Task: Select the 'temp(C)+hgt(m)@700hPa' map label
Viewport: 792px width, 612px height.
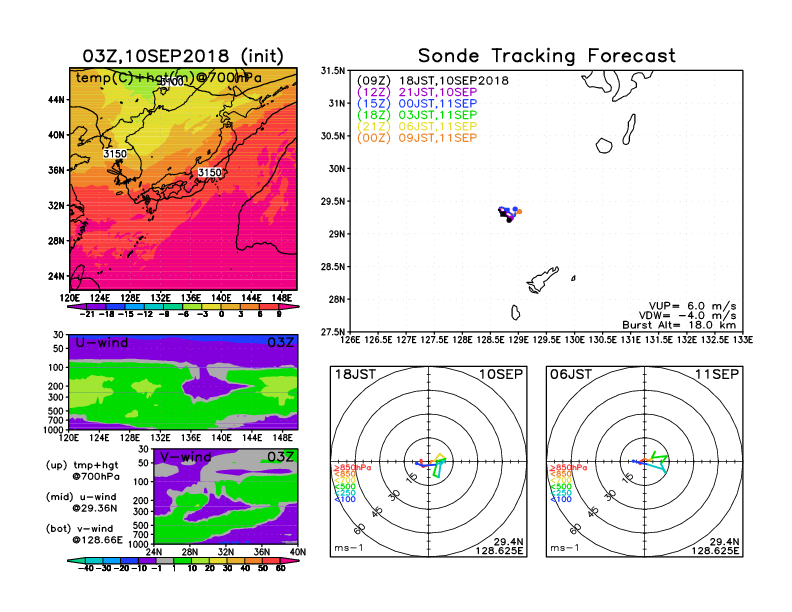Action: pyautogui.click(x=169, y=78)
